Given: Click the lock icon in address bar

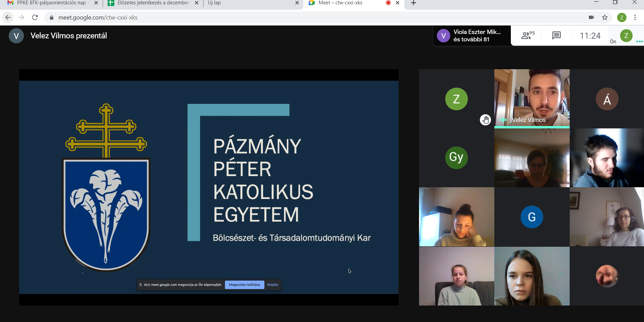Looking at the screenshot, I should 51,17.
